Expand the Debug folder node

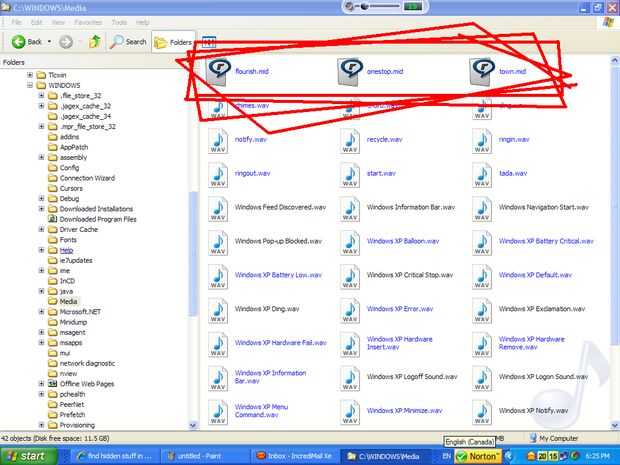[42, 198]
